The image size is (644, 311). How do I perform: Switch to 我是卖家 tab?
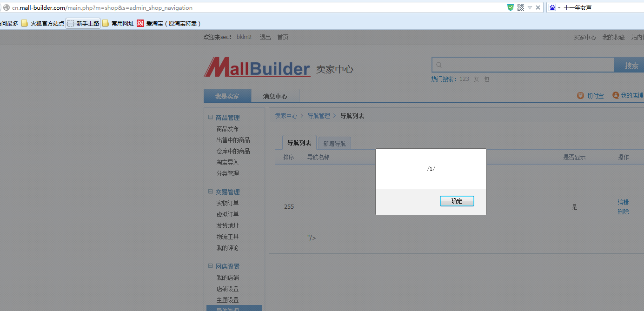click(x=227, y=96)
